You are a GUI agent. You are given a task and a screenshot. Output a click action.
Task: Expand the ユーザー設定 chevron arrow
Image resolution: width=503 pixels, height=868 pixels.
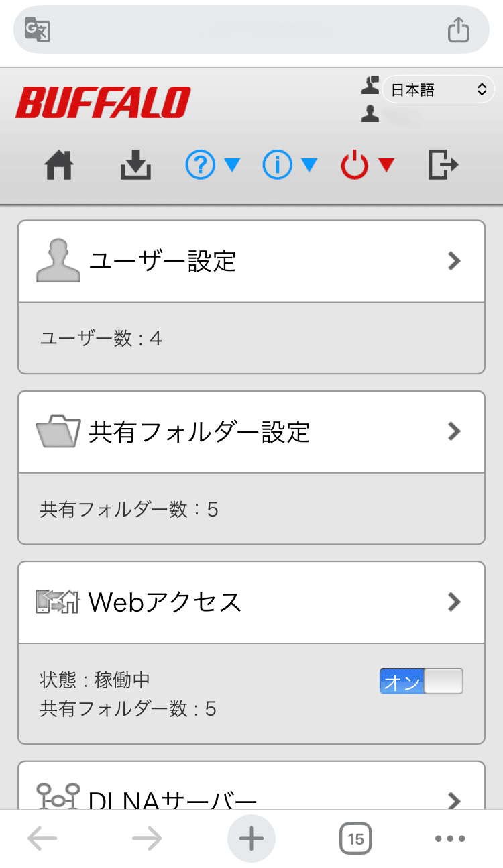click(x=455, y=261)
